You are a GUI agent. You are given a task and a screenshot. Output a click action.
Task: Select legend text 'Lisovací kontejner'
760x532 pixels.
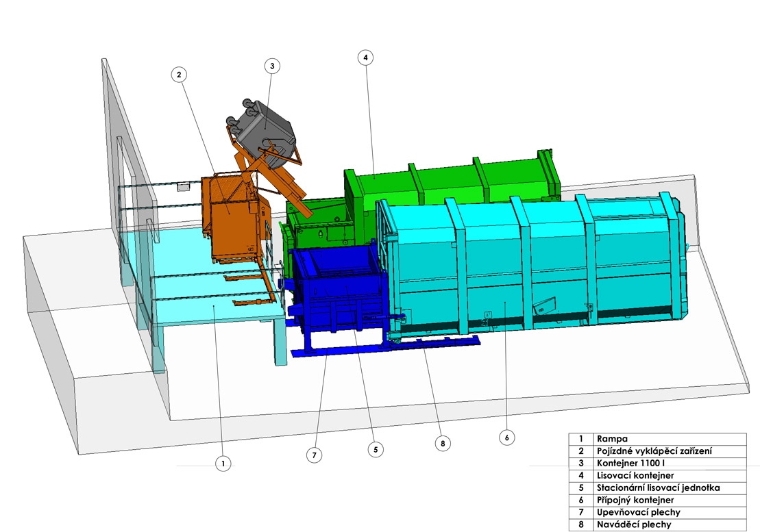tap(635, 475)
